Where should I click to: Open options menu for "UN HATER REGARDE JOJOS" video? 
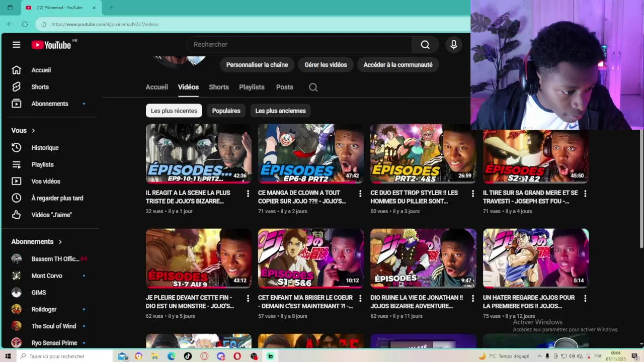[x=585, y=299]
